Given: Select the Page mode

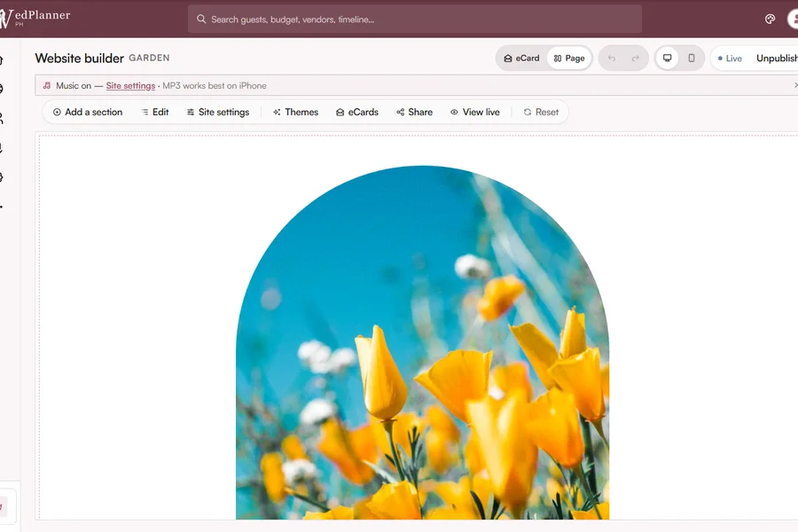Looking at the screenshot, I should (569, 58).
